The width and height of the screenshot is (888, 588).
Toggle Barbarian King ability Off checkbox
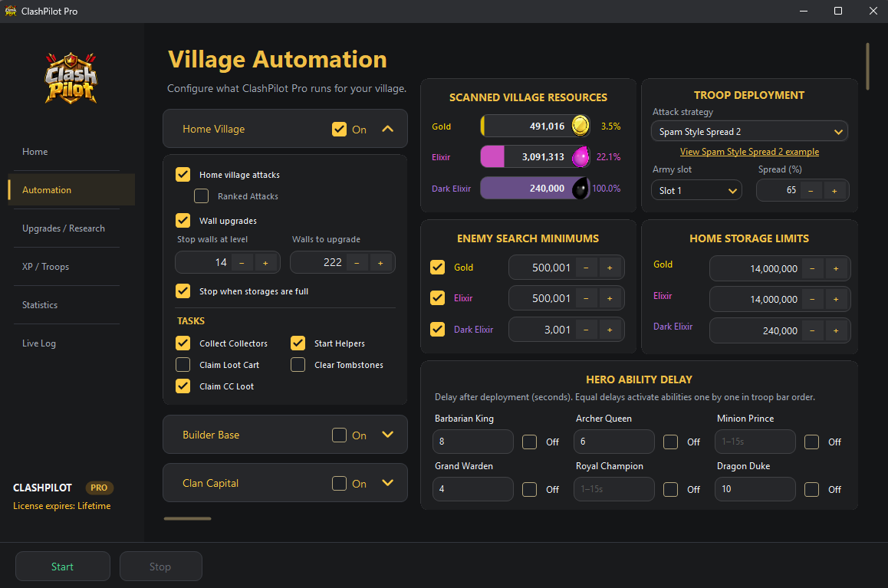pos(530,442)
